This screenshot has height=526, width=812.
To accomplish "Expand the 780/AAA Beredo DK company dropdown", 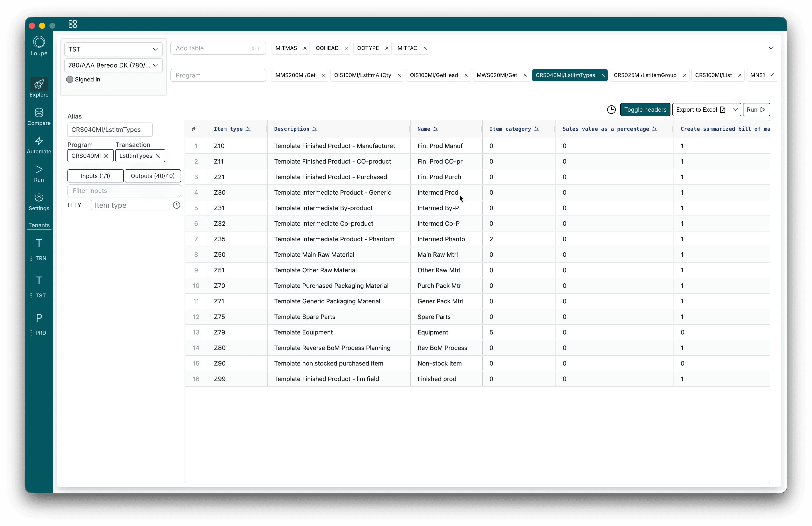I will [x=113, y=65].
